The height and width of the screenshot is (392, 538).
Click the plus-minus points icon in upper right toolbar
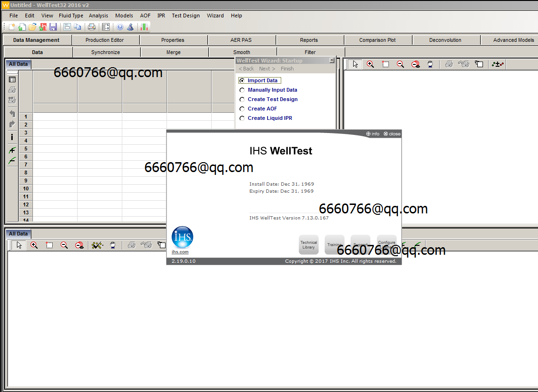point(498,64)
